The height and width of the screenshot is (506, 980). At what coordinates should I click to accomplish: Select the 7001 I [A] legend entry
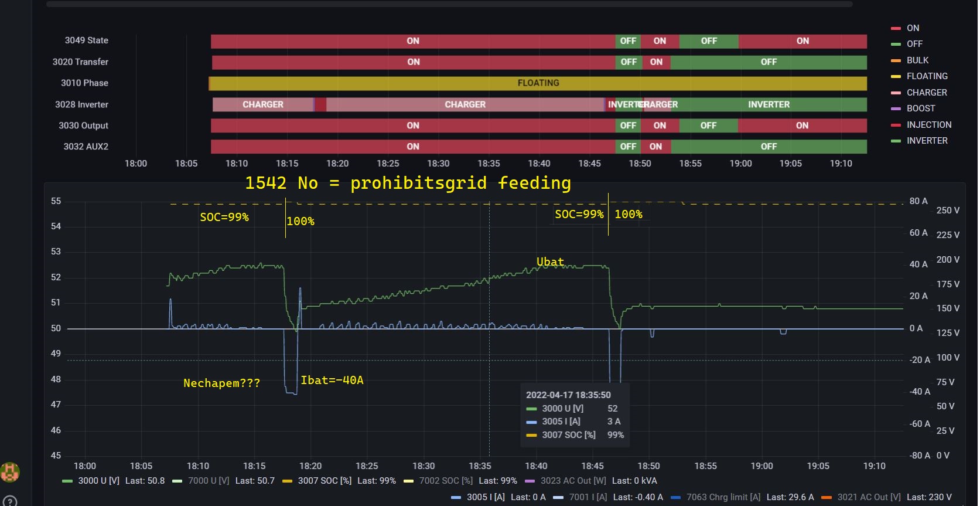click(x=588, y=497)
